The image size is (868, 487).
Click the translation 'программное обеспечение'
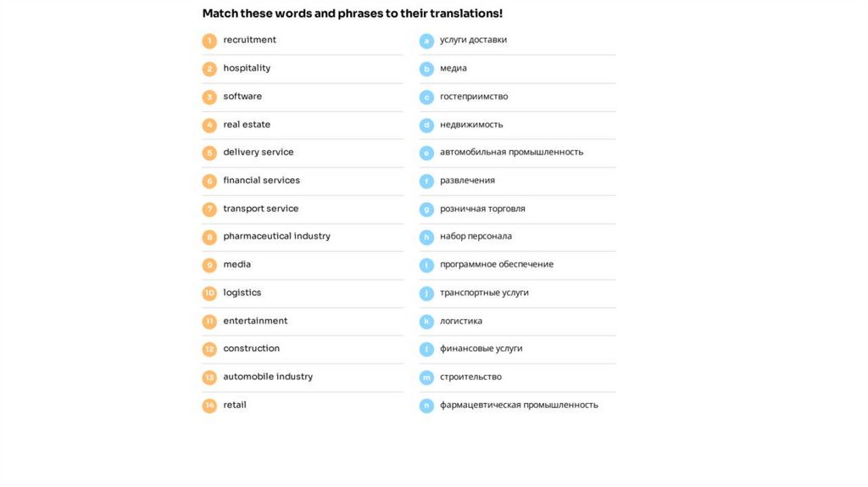pos(497,265)
